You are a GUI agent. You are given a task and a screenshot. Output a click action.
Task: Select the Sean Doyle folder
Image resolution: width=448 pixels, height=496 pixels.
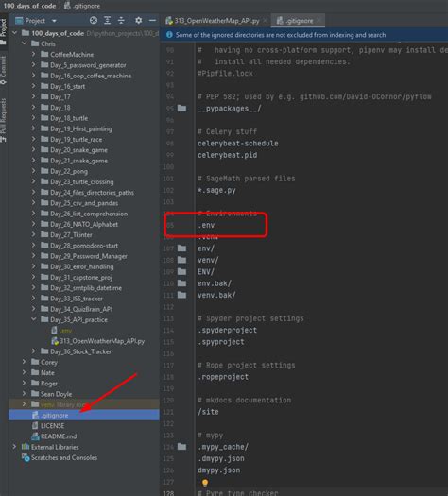coord(52,394)
